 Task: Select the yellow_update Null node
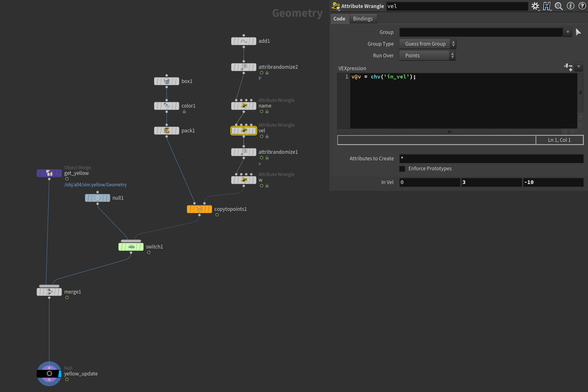[x=49, y=374]
